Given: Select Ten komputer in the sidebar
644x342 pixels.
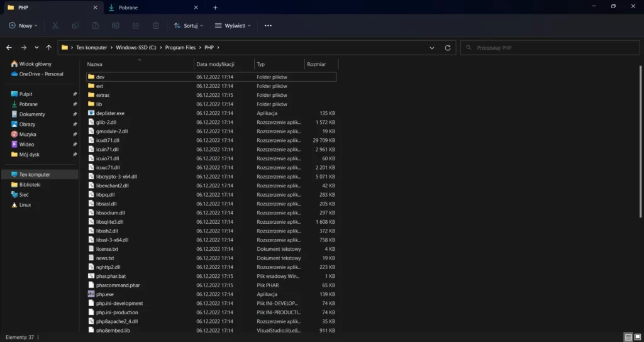Looking at the screenshot, I should (x=40, y=175).
